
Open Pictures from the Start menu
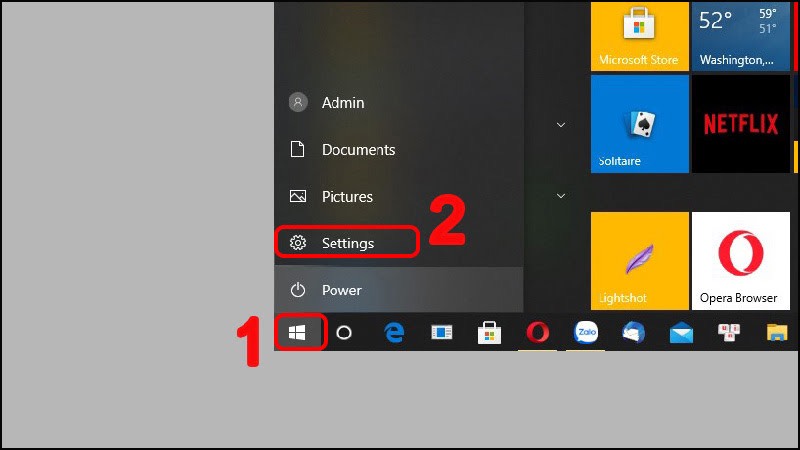[x=346, y=197]
